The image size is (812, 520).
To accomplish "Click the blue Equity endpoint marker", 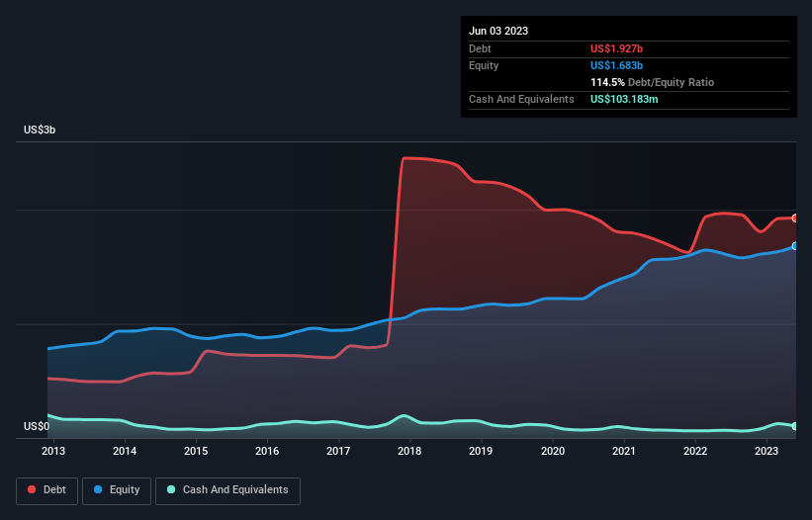I will [x=795, y=246].
